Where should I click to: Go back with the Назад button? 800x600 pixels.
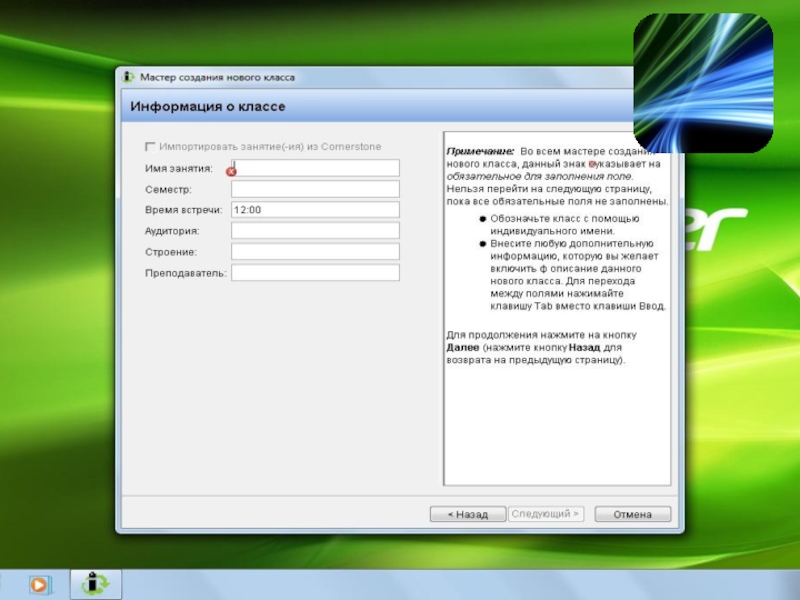tap(467, 514)
